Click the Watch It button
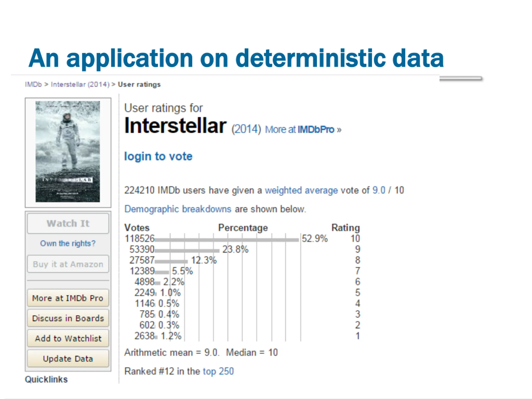 (68, 223)
